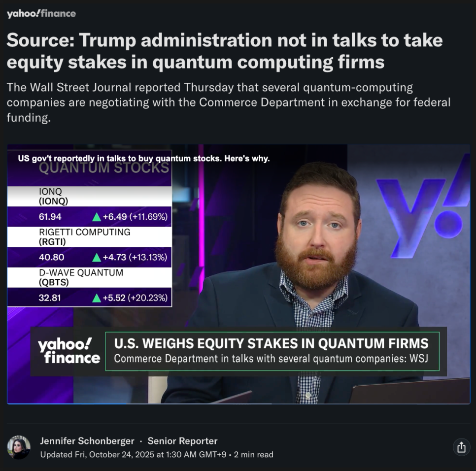476x471 pixels.
Task: Click the 'U.S. WEIGHS EQUITY STAKES' banner
Action: tap(272, 351)
